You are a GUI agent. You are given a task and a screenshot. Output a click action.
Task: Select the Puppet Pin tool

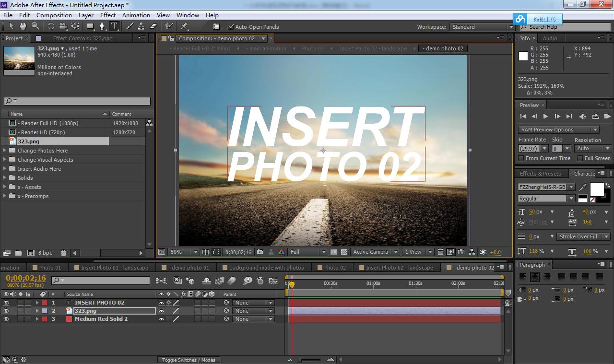185,26
